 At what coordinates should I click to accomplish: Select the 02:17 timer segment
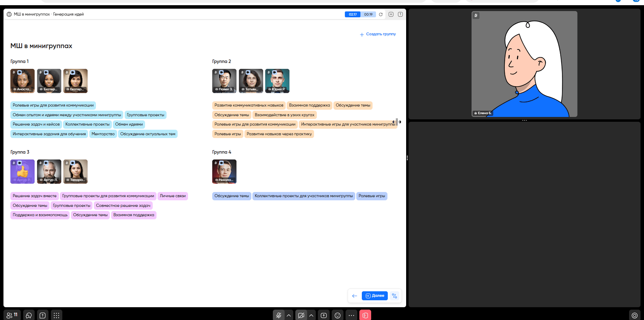(x=352, y=15)
